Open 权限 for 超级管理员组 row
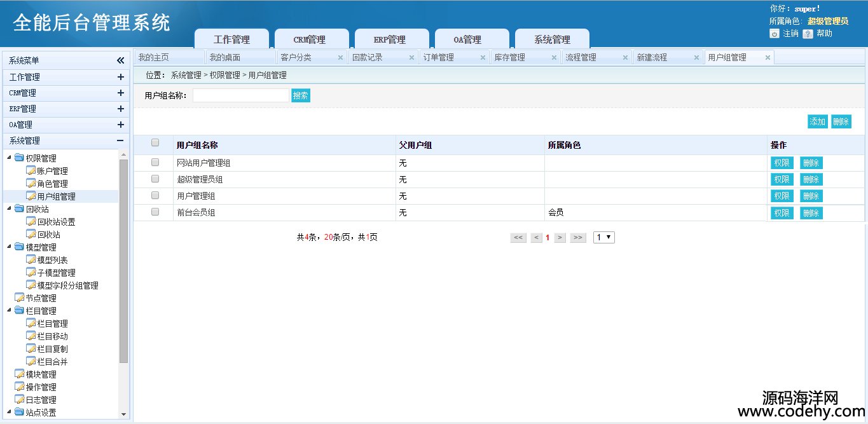This screenshot has width=868, height=424. tap(782, 179)
